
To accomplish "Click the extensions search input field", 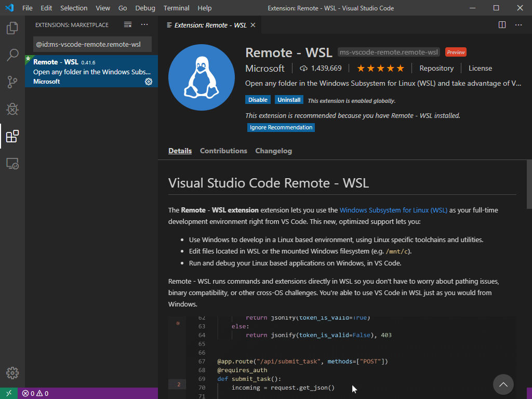I will click(x=92, y=45).
